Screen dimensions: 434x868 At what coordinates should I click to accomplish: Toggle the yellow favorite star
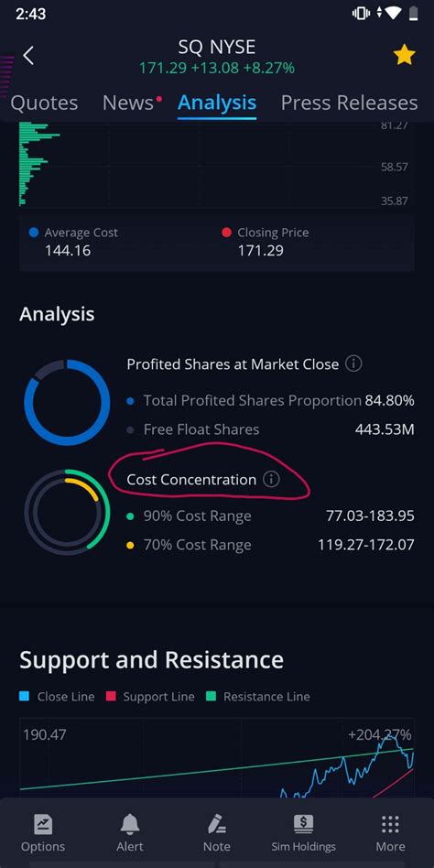(x=404, y=55)
